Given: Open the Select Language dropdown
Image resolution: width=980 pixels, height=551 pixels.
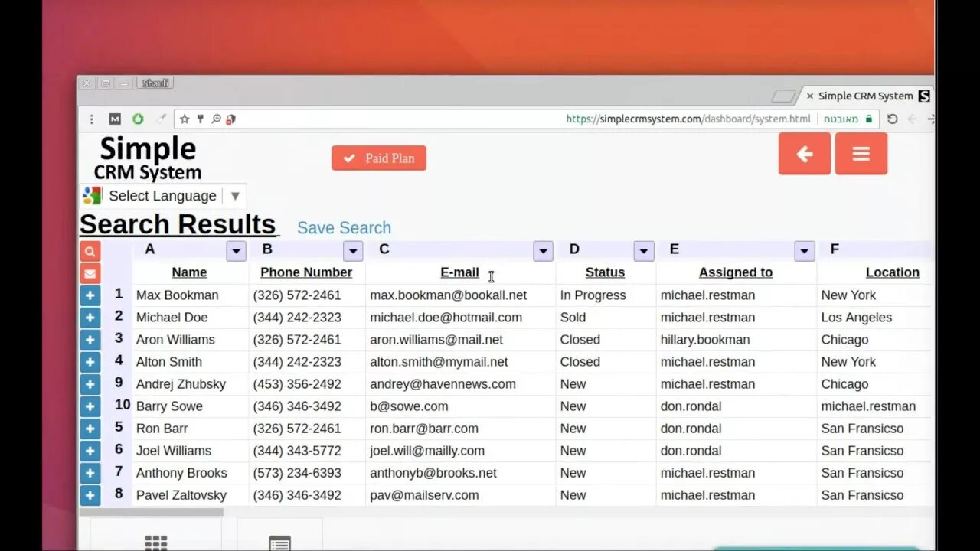Looking at the screenshot, I should [162, 196].
